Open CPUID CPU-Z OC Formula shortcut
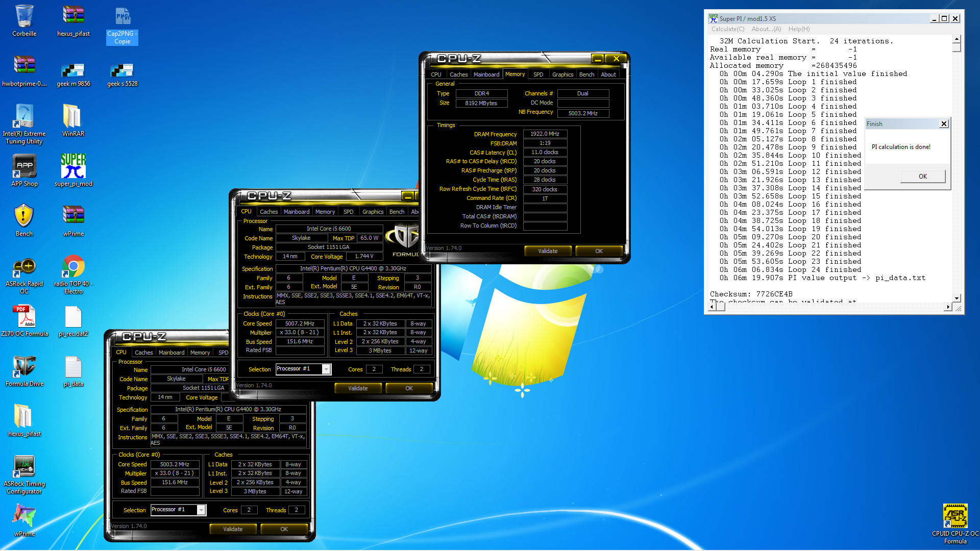The height and width of the screenshot is (551, 980). point(955,524)
